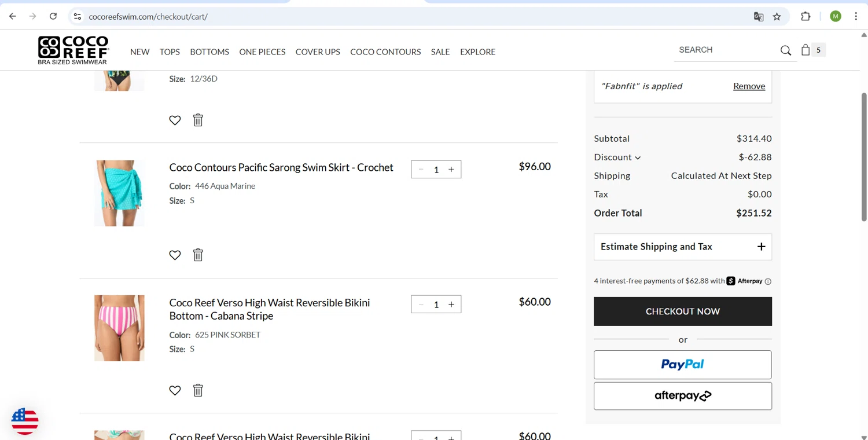The image size is (868, 440).
Task: Wishlist the Cabana Stripe bikini bottom
Action: (x=175, y=390)
